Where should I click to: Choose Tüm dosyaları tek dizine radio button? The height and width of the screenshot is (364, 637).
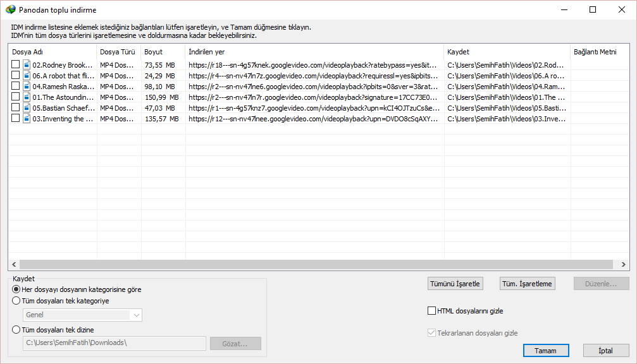(x=16, y=329)
